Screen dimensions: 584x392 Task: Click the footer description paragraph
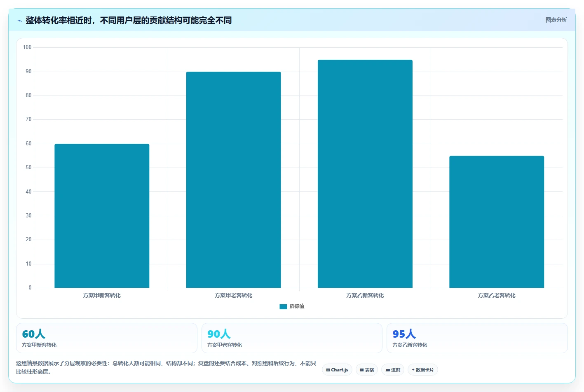pyautogui.click(x=167, y=367)
